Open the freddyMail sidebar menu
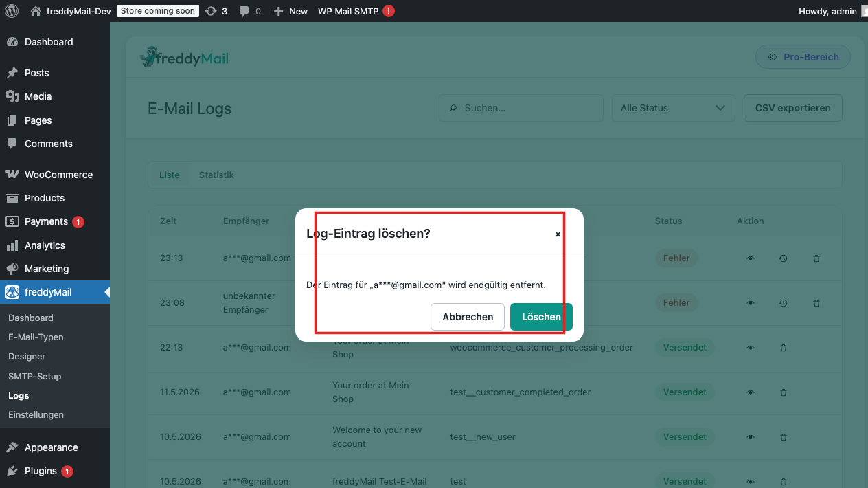Viewport: 868px width, 488px height. [55, 292]
